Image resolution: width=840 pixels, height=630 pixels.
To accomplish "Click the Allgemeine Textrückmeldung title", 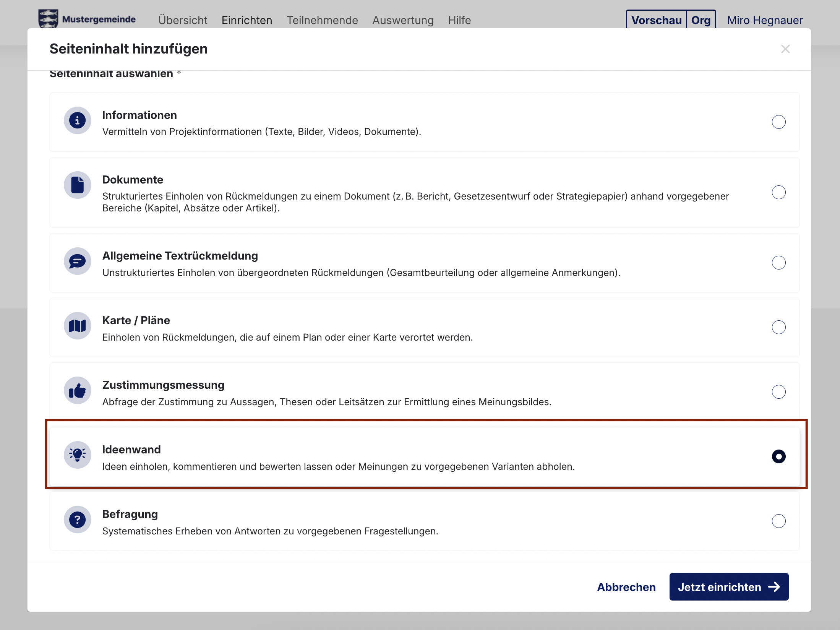I will point(180,256).
